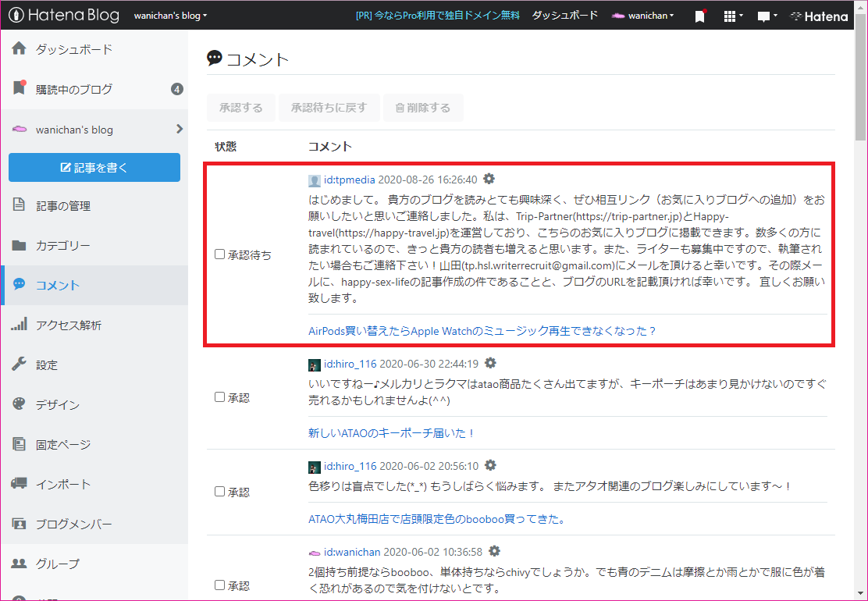The width and height of the screenshot is (868, 601).
Task: Click the 記事を書く button
Action: point(94,167)
